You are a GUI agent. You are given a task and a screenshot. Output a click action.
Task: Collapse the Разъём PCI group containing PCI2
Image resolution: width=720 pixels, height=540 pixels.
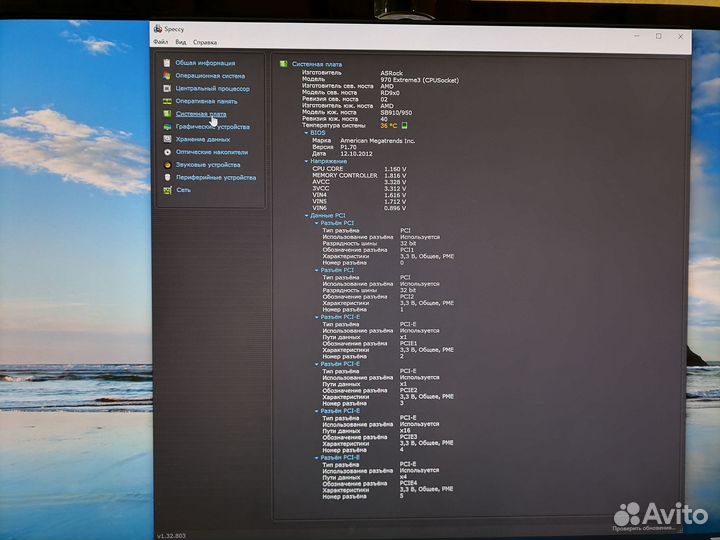316,270
